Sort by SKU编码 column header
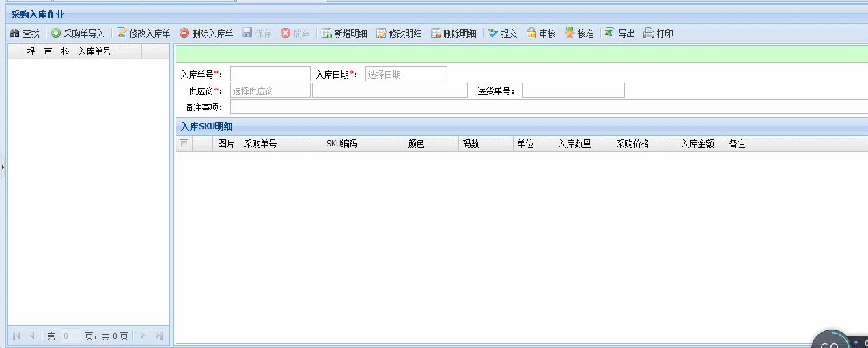The width and height of the screenshot is (868, 348). (x=362, y=144)
